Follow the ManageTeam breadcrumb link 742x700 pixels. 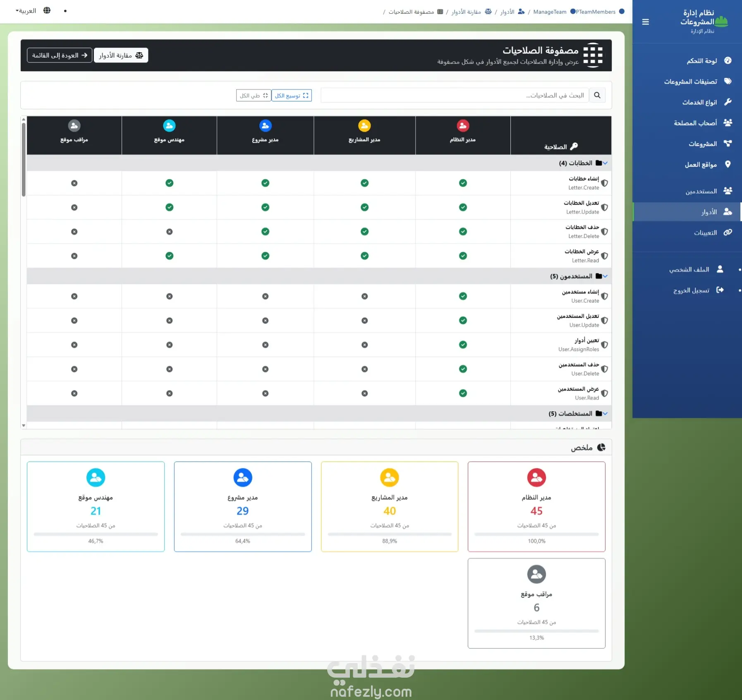(550, 12)
